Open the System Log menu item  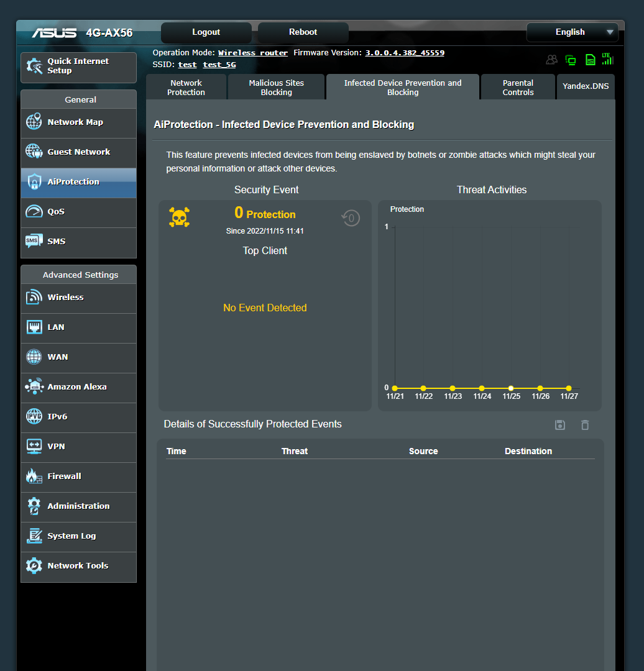(79, 537)
